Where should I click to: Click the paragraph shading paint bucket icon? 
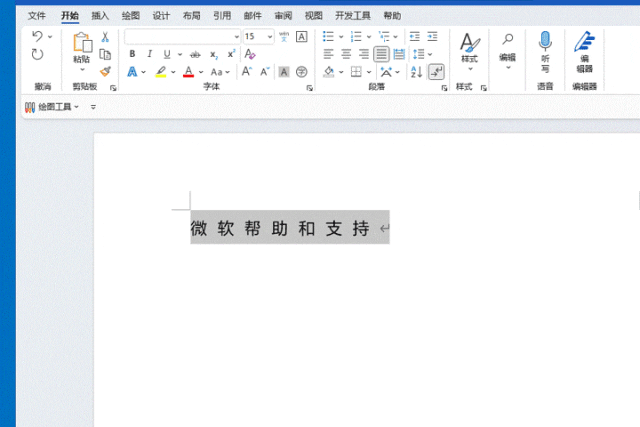(x=329, y=72)
